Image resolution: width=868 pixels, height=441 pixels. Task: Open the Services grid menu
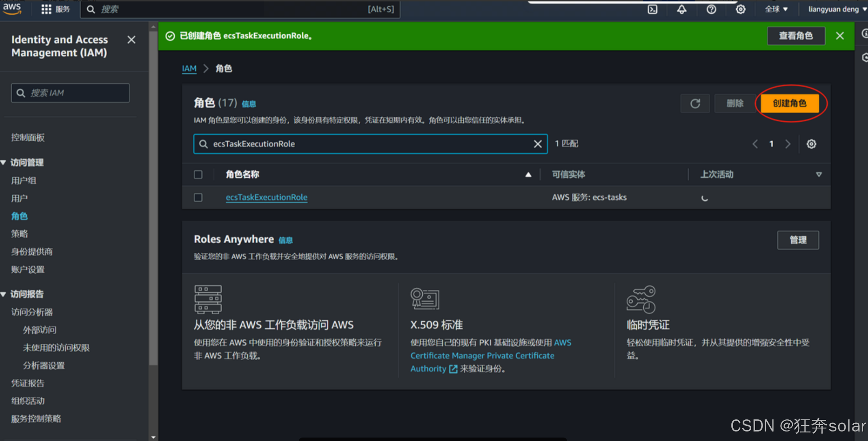(x=55, y=9)
